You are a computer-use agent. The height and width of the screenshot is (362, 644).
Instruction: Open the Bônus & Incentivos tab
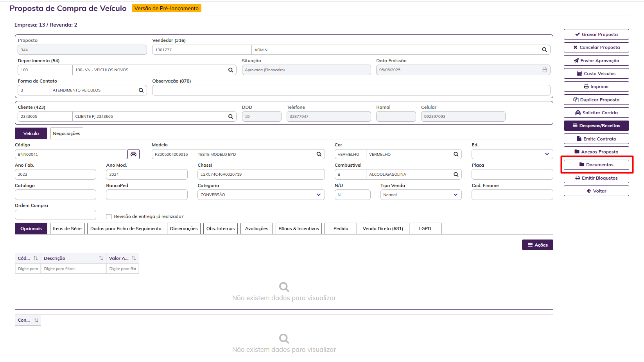pos(298,229)
